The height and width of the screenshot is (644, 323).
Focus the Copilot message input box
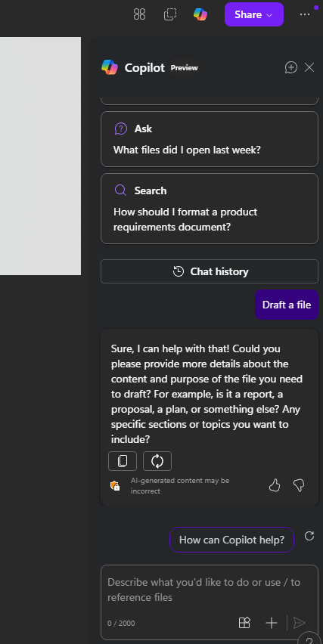click(210, 590)
